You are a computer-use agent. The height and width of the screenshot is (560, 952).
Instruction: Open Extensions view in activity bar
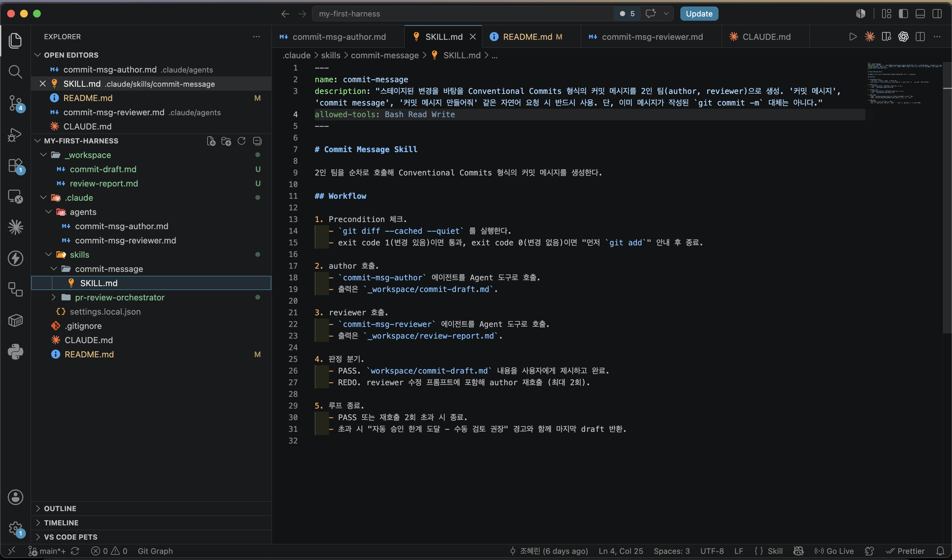pos(15,166)
